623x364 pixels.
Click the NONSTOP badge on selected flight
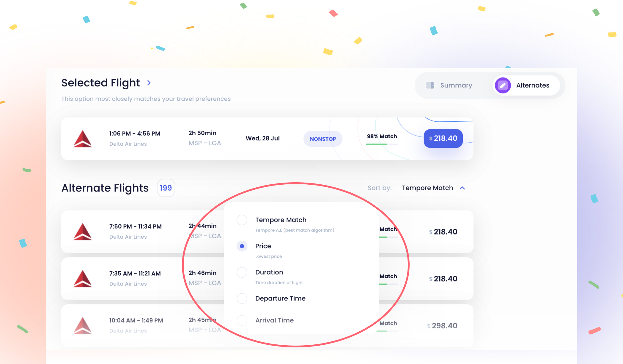tap(323, 139)
